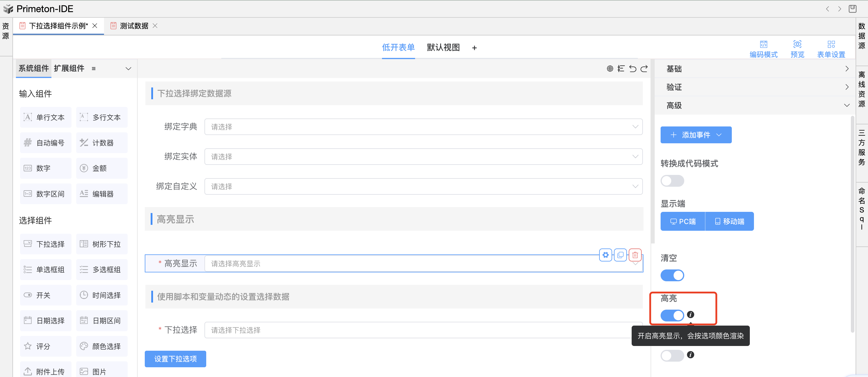Switch to the 测试数据 file tab

click(134, 26)
